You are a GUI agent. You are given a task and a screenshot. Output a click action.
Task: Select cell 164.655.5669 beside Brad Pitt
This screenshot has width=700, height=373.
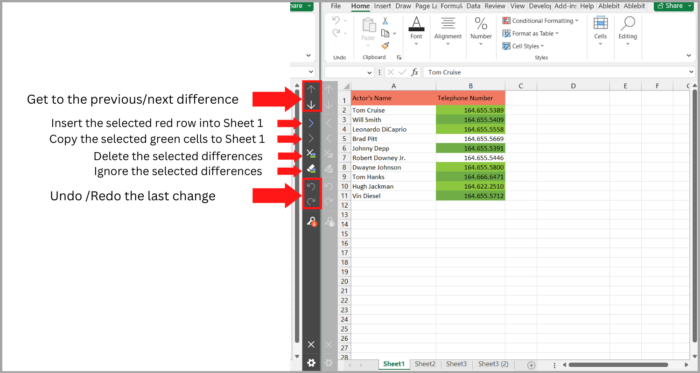point(471,139)
